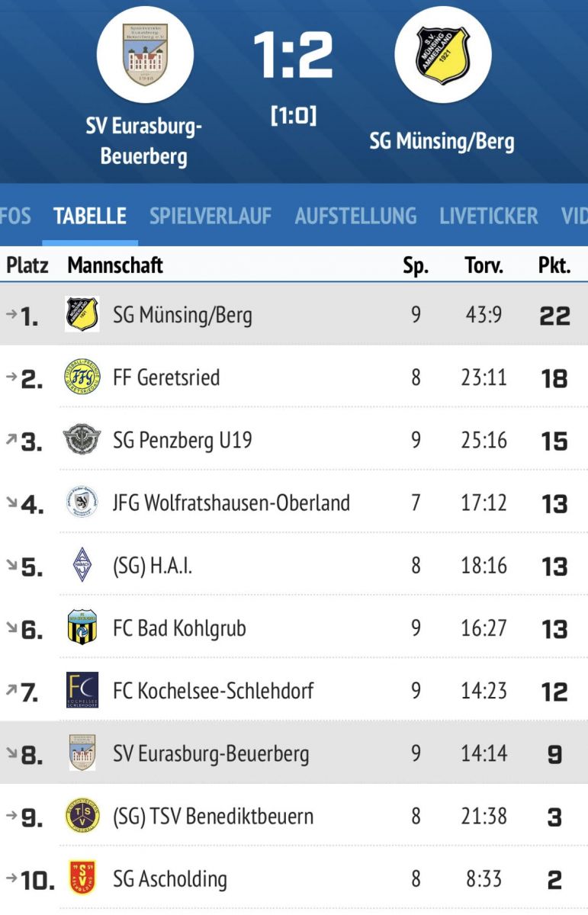Tap the Mannschaft column header
The height and width of the screenshot is (915, 588).
(115, 265)
